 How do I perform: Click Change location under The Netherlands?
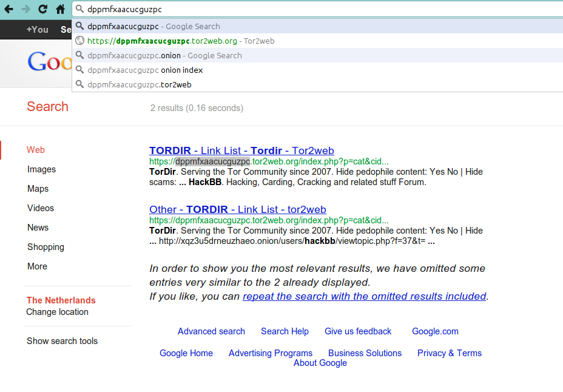pos(57,312)
